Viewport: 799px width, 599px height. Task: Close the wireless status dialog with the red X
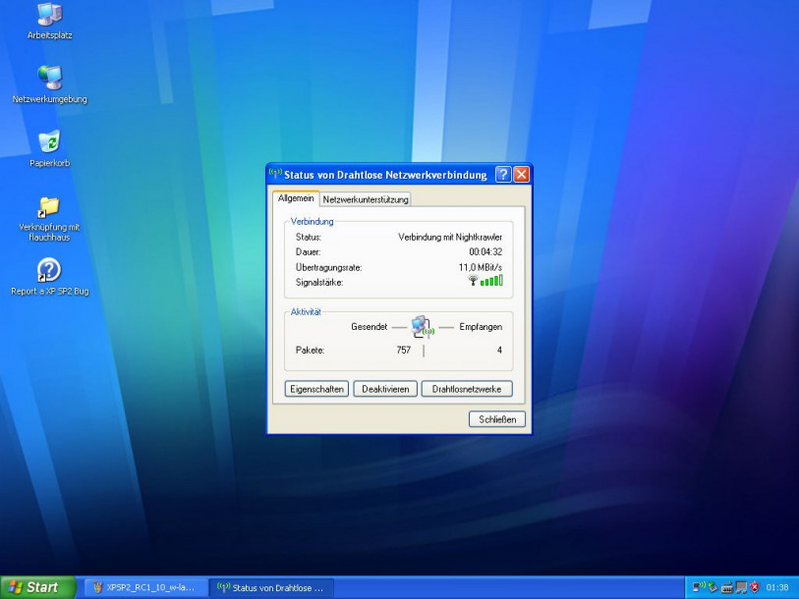pos(521,175)
